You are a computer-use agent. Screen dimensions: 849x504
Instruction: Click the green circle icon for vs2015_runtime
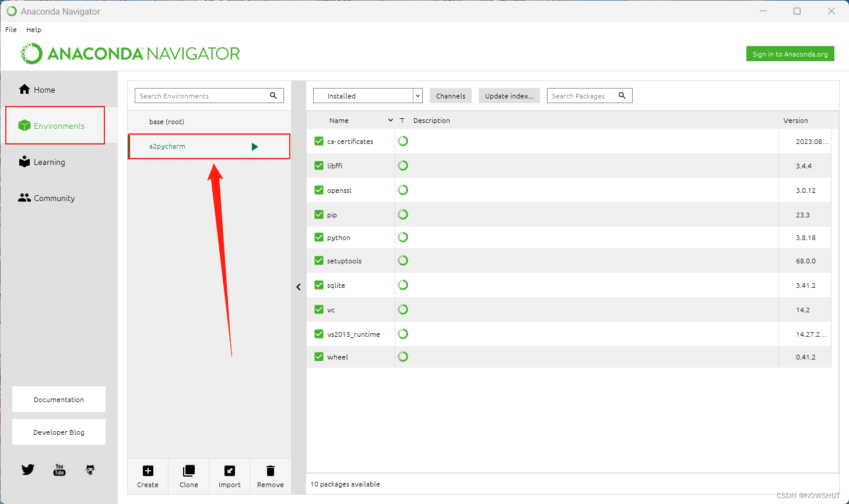point(403,334)
